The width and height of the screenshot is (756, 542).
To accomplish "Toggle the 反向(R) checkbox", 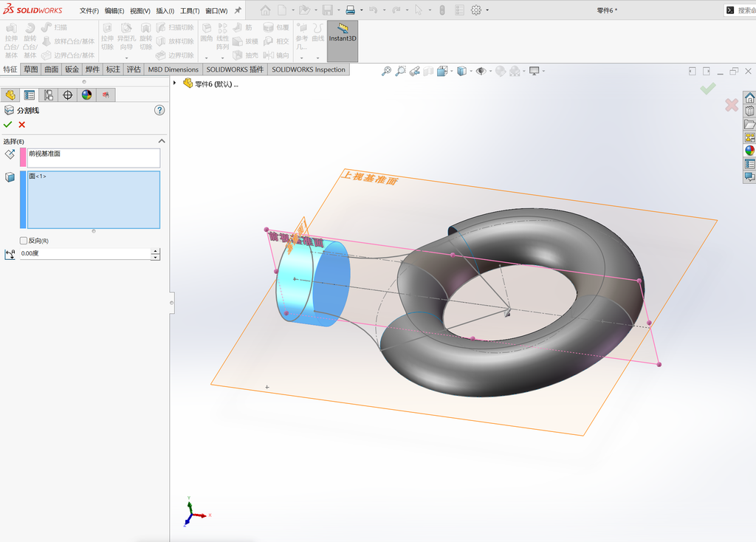I will [24, 241].
